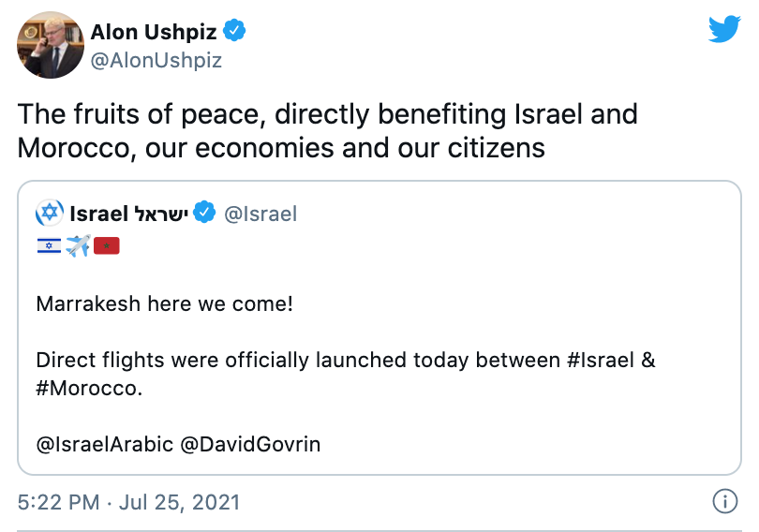This screenshot has width=759, height=532.
Task: Click the Israel flag emoji
Action: click(49, 247)
